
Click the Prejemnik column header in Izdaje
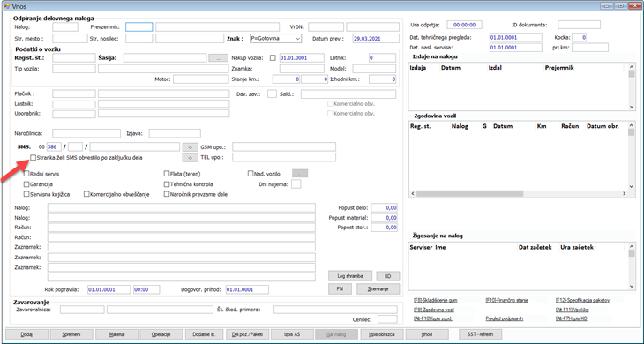559,68
